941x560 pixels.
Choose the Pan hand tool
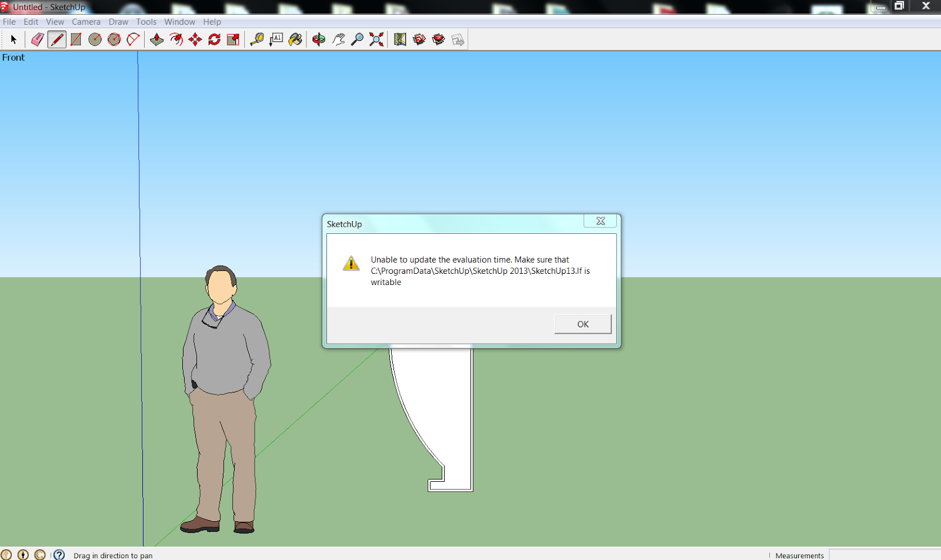[x=338, y=39]
